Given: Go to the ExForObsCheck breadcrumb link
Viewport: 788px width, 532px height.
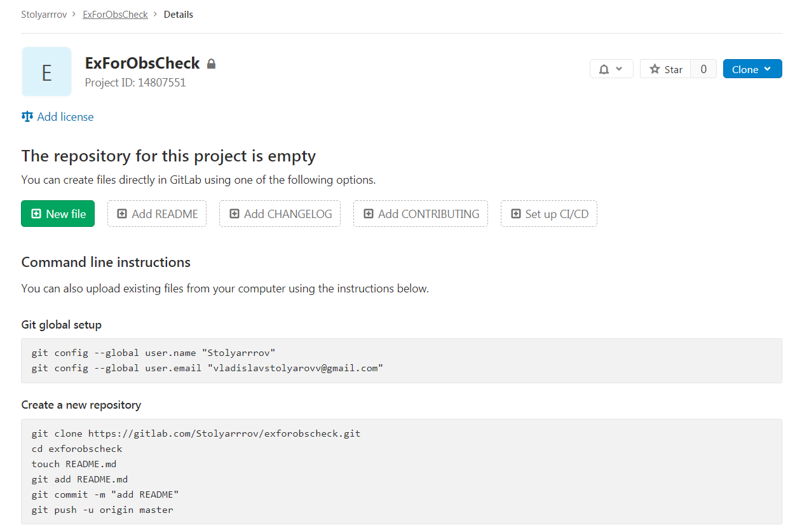Looking at the screenshot, I should (x=115, y=14).
